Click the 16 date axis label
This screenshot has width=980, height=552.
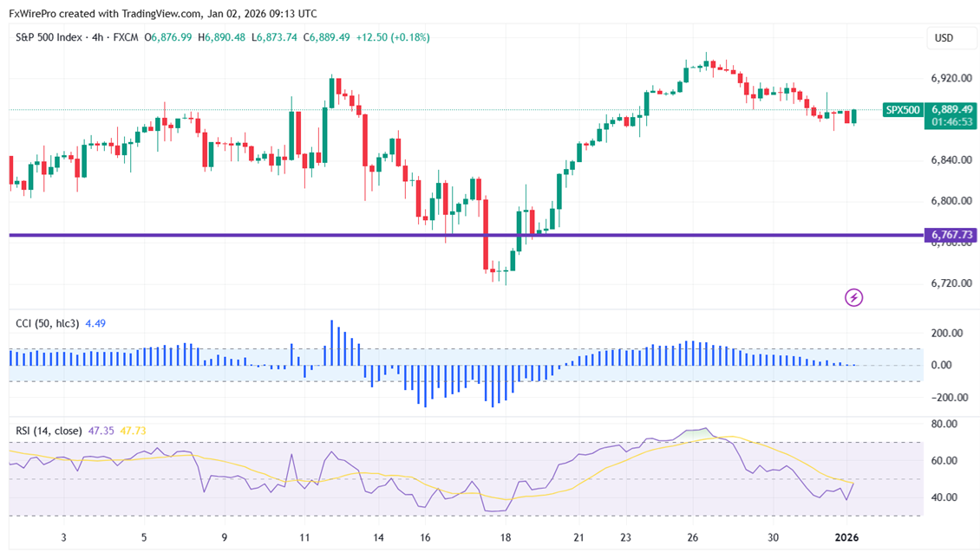[425, 537]
